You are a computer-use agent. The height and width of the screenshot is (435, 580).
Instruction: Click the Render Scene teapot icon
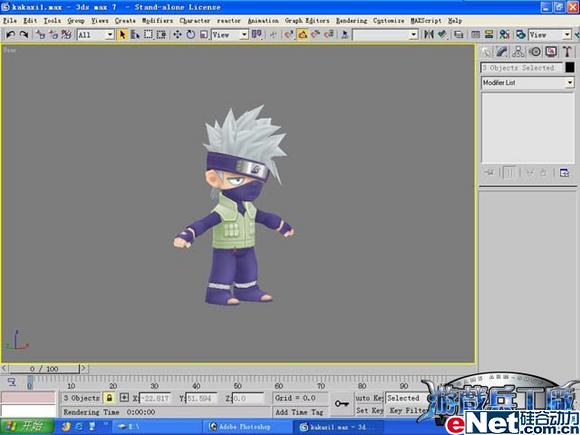[521, 35]
